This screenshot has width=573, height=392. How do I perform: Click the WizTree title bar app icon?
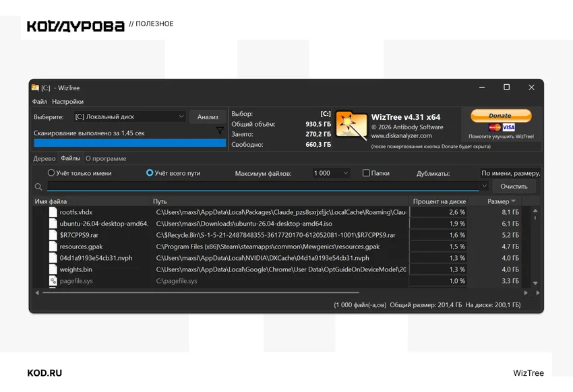35,88
